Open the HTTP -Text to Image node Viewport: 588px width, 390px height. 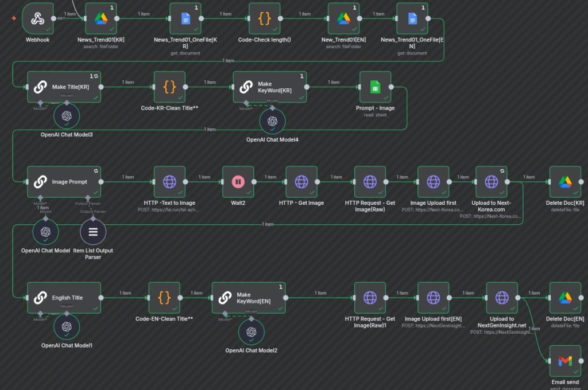pos(169,182)
